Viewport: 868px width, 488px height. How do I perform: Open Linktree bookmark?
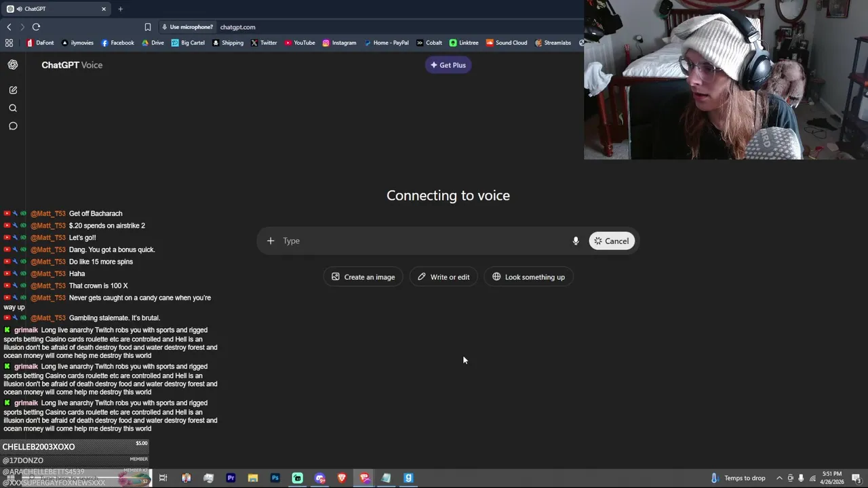pos(464,43)
